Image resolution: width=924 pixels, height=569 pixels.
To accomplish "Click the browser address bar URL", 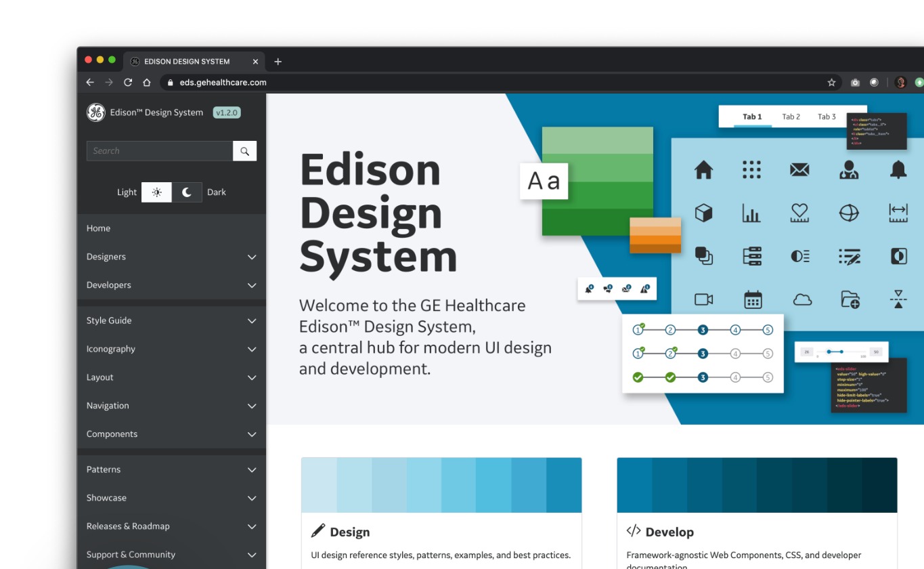I will (x=223, y=83).
